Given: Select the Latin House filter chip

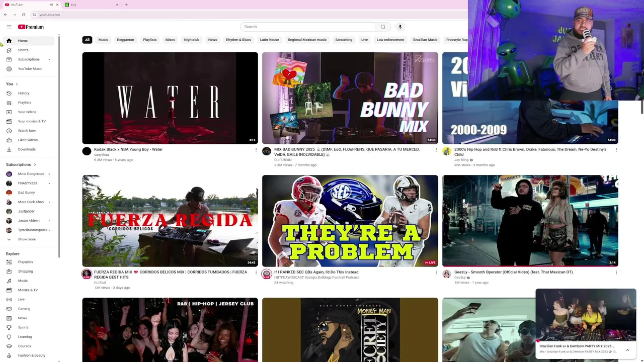Looking at the screenshot, I should pos(269,40).
